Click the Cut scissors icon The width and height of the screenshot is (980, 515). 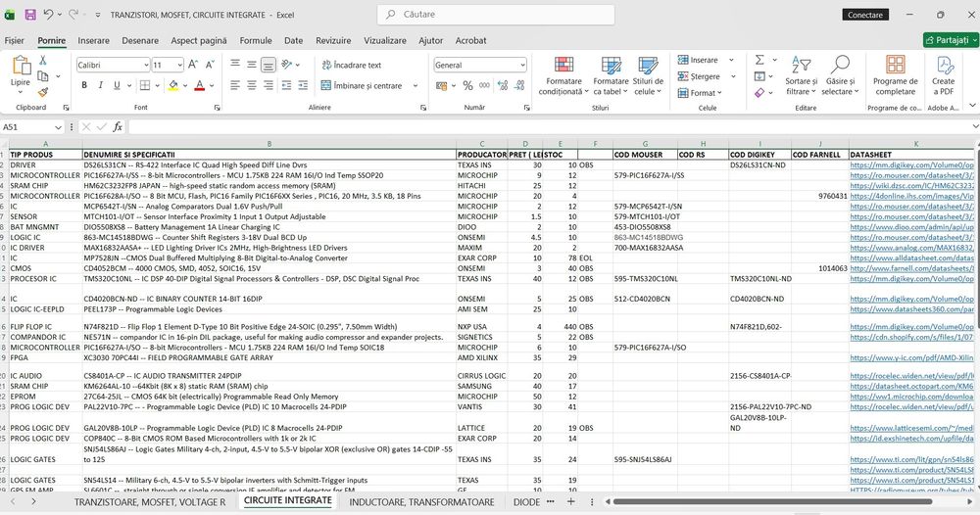(x=42, y=60)
